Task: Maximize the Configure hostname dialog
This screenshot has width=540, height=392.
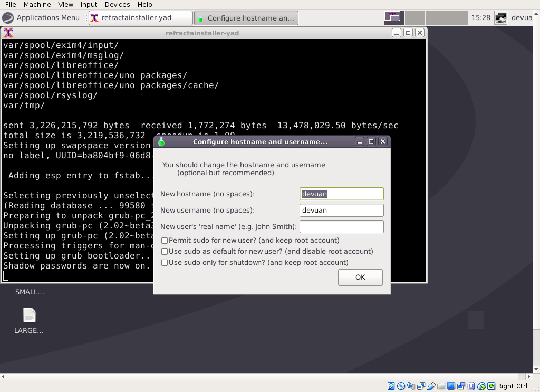Action: [371, 141]
